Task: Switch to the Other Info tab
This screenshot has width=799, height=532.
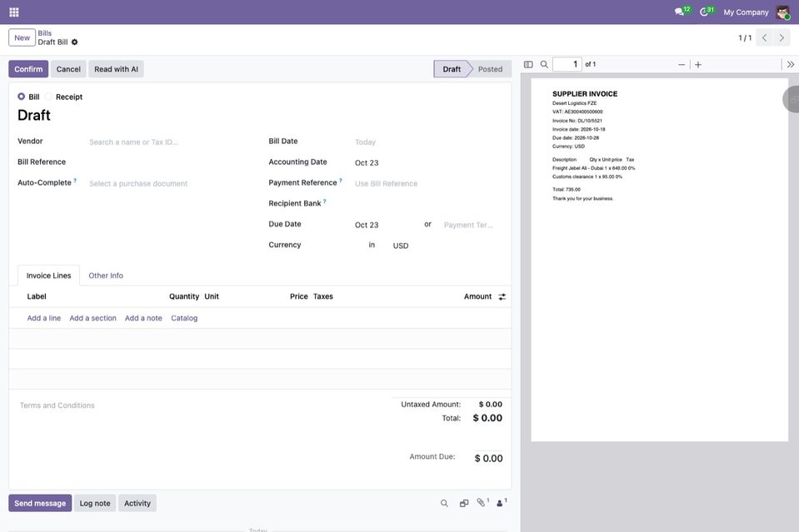Action: point(106,276)
